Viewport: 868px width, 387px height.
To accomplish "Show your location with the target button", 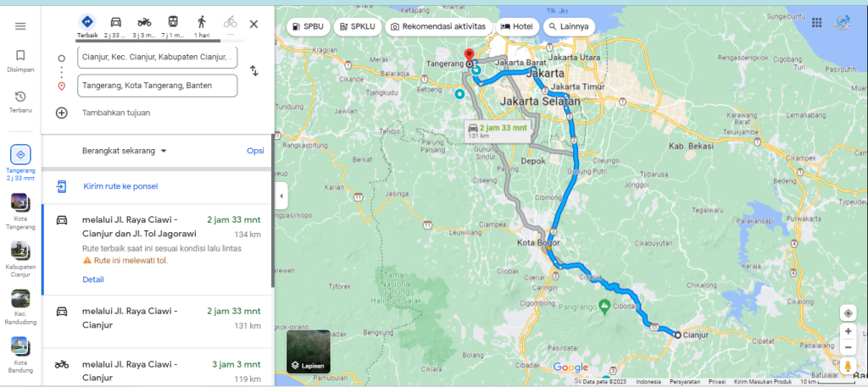I will [x=848, y=313].
